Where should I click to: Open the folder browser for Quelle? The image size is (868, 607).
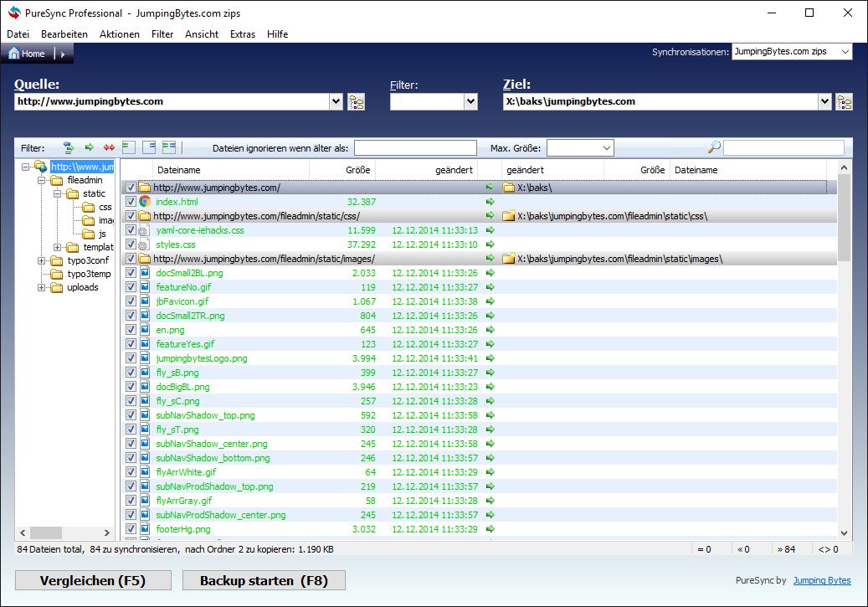click(356, 102)
